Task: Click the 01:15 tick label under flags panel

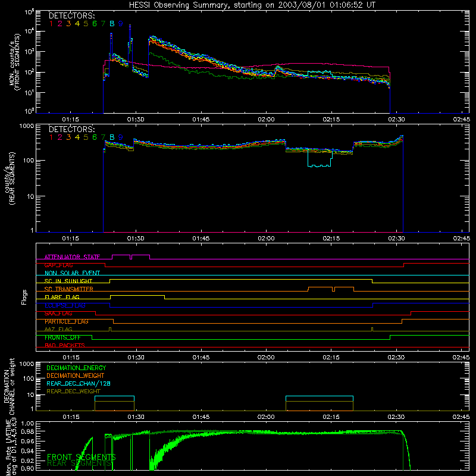Action: pyautogui.click(x=71, y=358)
